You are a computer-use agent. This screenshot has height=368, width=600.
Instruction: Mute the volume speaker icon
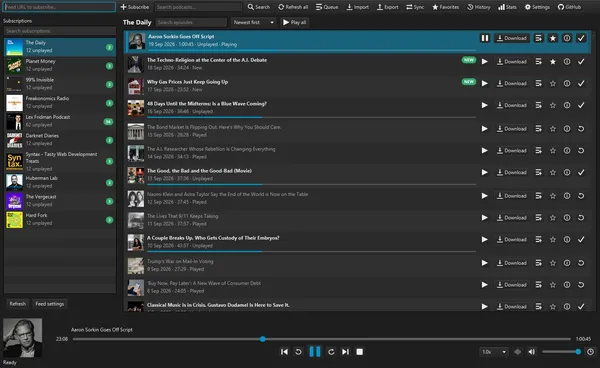tap(532, 352)
